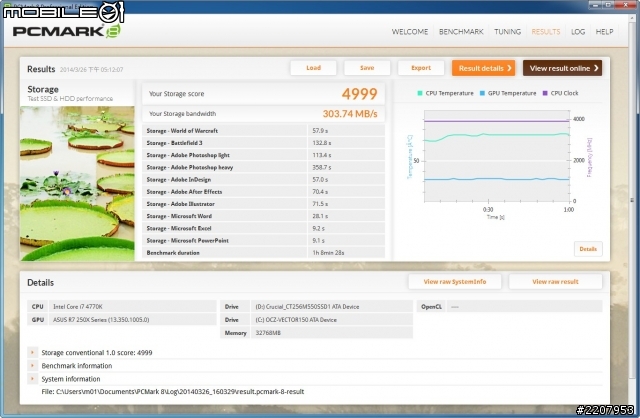
Task: Open the WELCOME tab
Action: pos(410,32)
